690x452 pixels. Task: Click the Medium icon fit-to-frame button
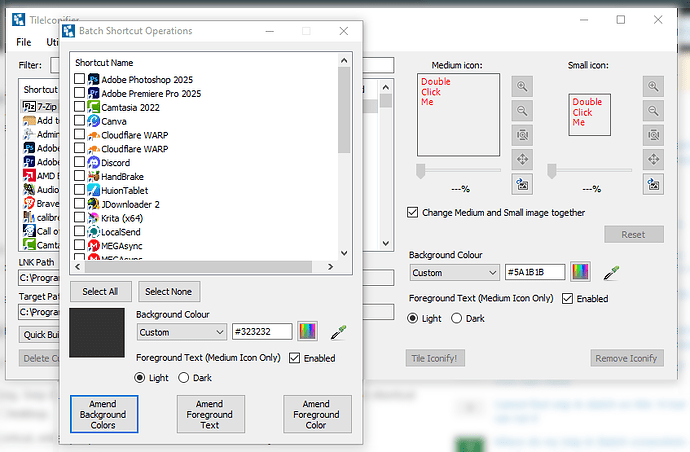pyautogui.click(x=522, y=135)
